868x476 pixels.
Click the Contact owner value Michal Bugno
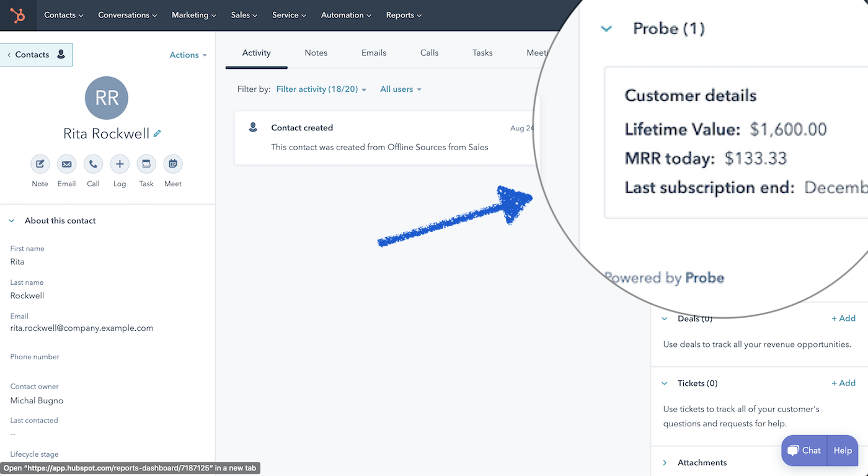[37, 401]
